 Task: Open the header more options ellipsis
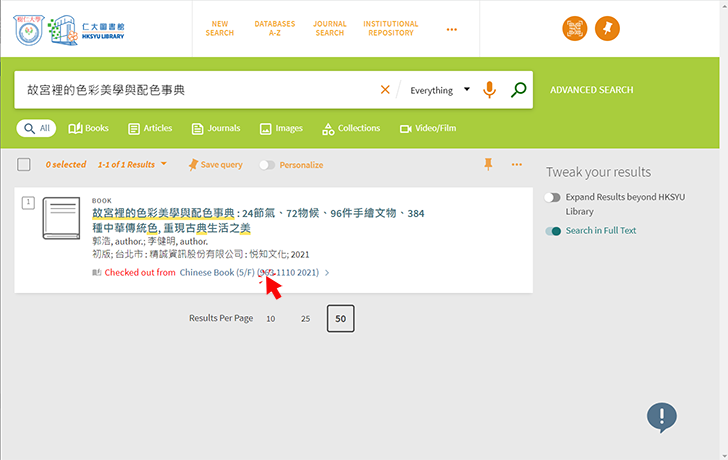coord(451,29)
